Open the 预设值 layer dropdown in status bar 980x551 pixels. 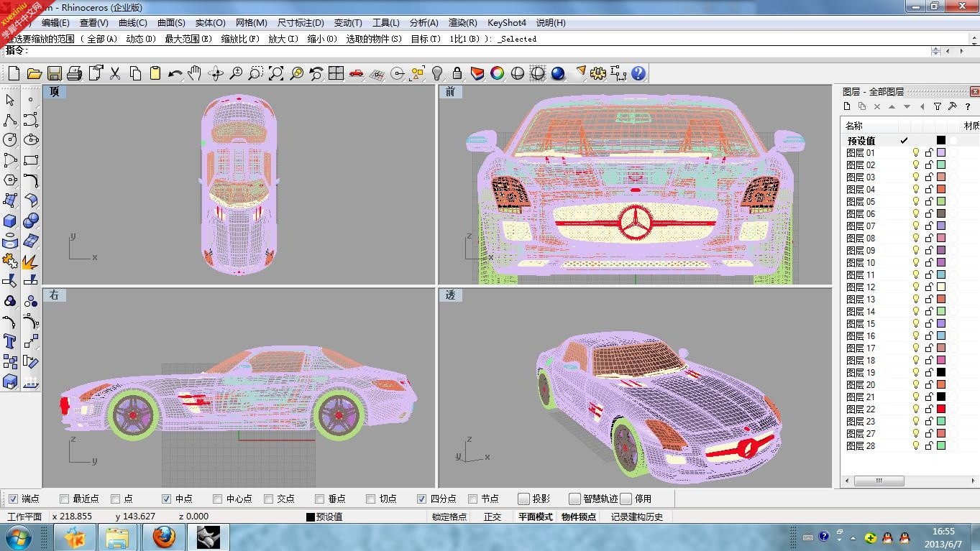324,517
